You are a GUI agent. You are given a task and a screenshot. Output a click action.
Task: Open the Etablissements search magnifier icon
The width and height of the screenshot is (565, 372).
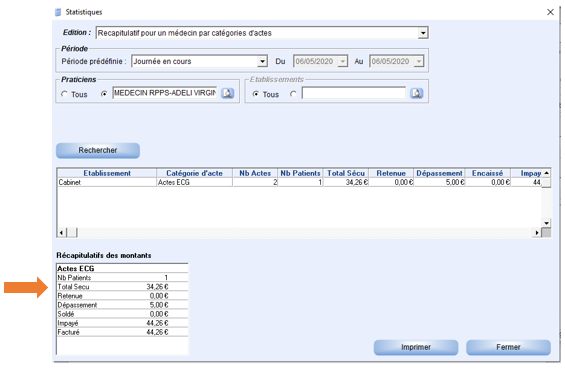tap(416, 93)
